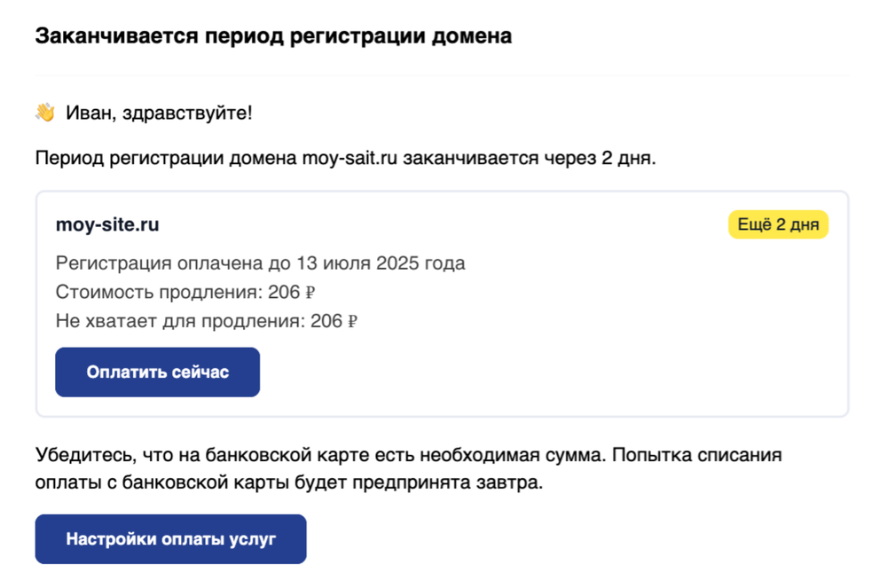
Task: Click the "Оплатить сейчас" button
Action: click(157, 372)
